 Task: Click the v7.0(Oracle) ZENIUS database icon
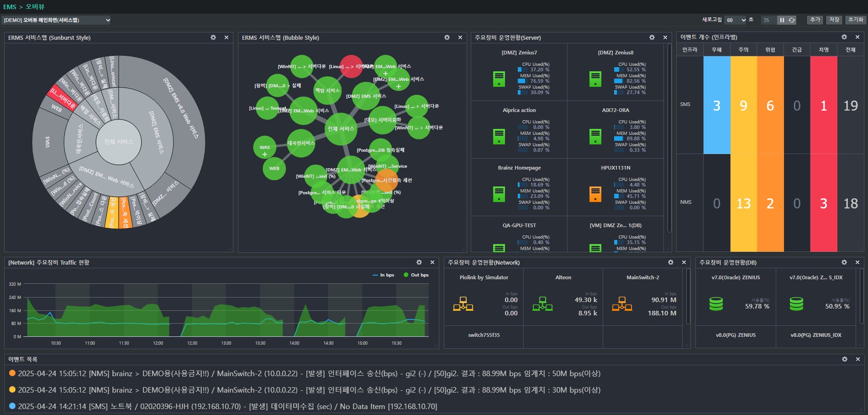click(716, 304)
